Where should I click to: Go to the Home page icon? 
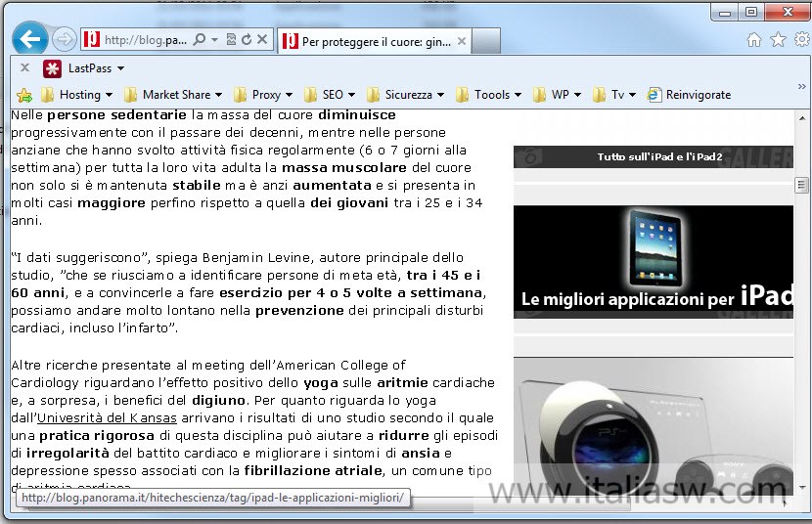(x=754, y=40)
